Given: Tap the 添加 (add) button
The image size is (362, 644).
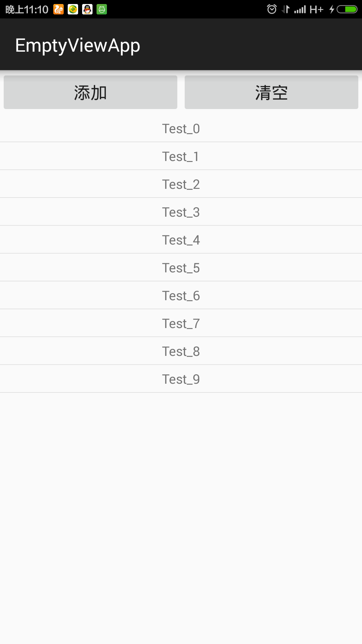Looking at the screenshot, I should (90, 92).
